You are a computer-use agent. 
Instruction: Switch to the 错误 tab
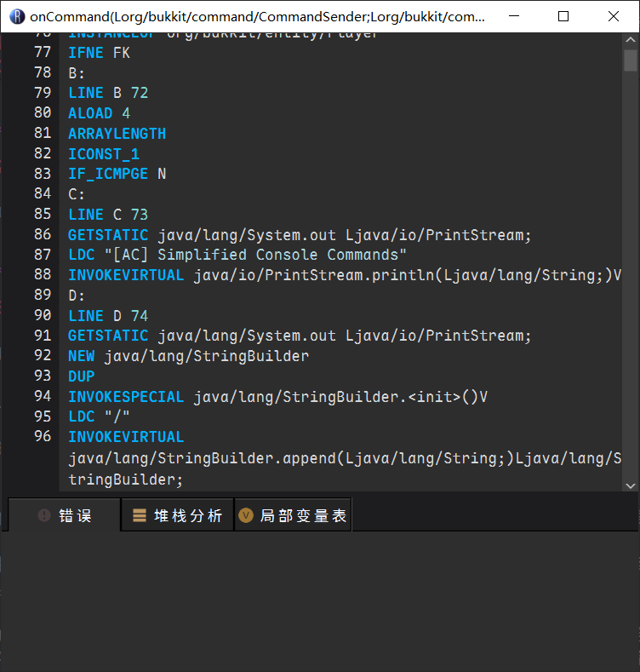[x=64, y=515]
